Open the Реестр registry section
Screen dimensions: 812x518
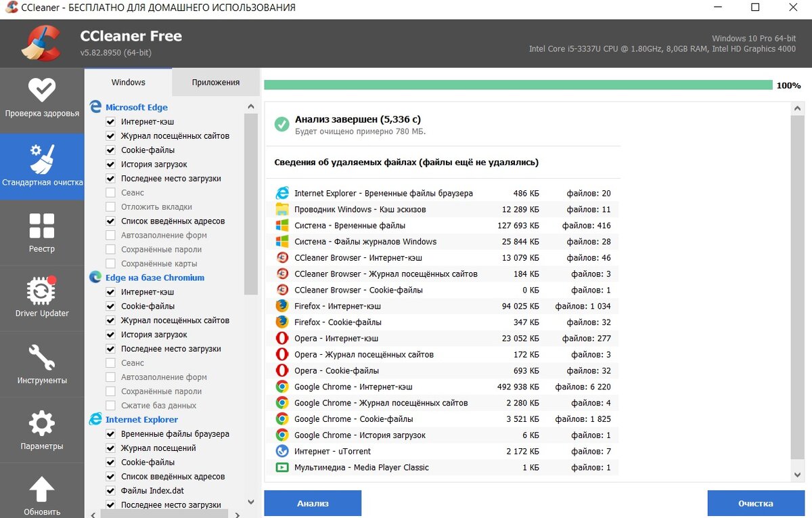42,234
